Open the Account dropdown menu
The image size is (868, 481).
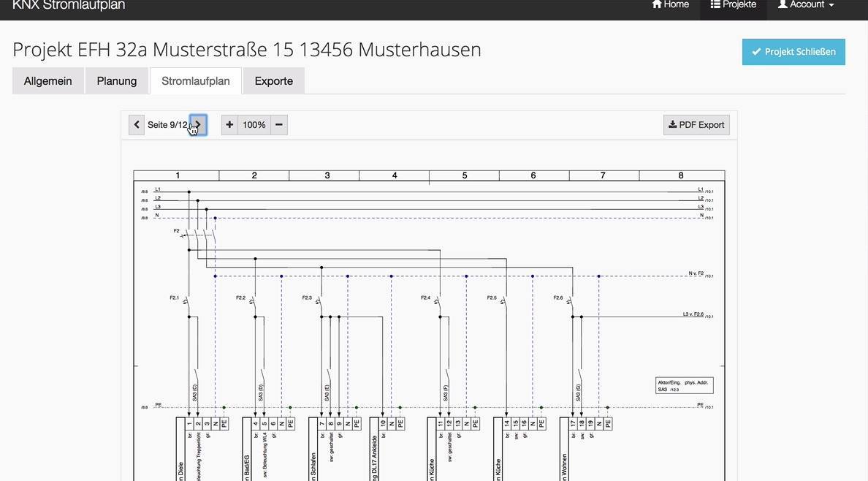pos(805,5)
